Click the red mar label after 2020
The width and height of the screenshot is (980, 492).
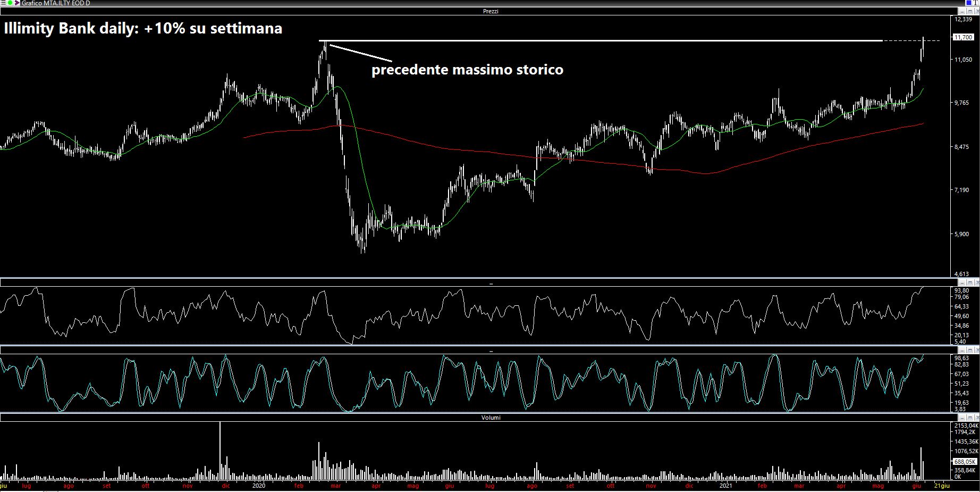(x=335, y=486)
